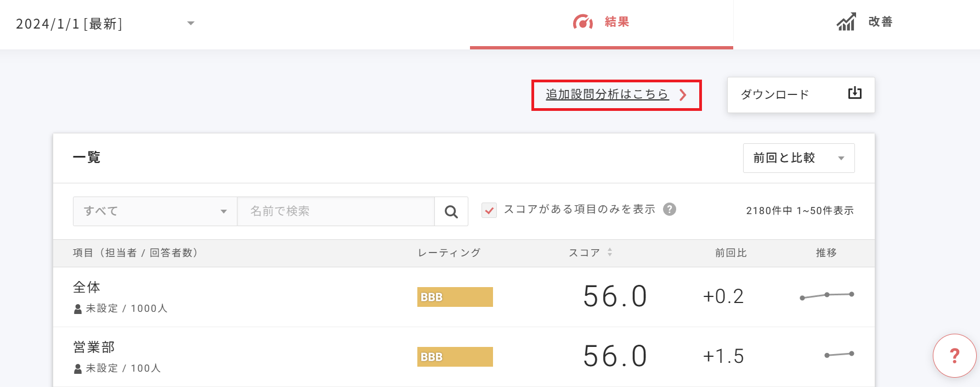Viewport: 980px width, 387px height.
Task: Open the 2024/1/1 [最新] date dropdown
Action: click(x=190, y=24)
